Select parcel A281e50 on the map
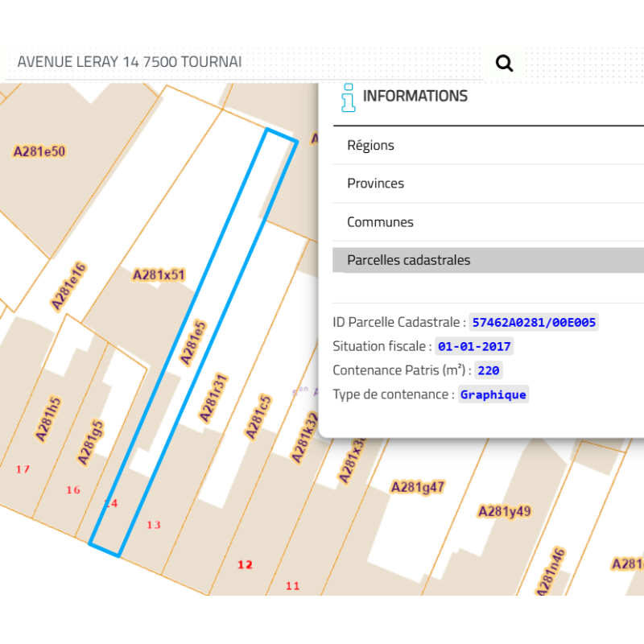The width and height of the screenshot is (644, 644). [x=39, y=151]
